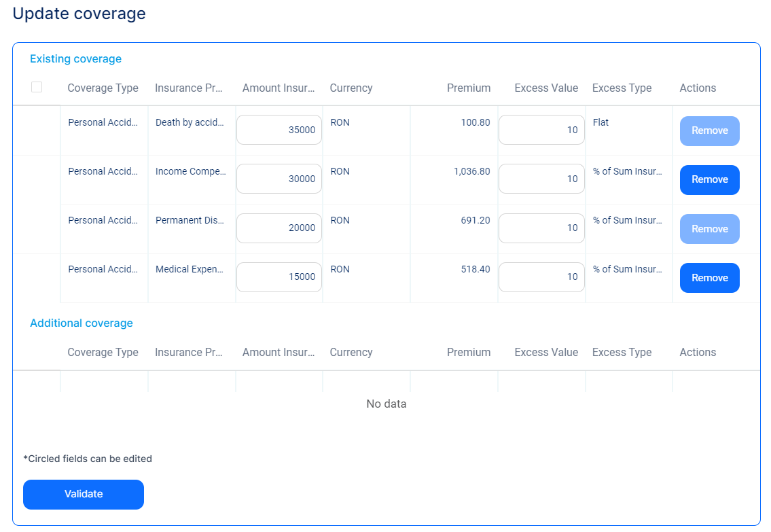
Task: Select the Amount Insured field showing 15000
Action: pos(279,277)
